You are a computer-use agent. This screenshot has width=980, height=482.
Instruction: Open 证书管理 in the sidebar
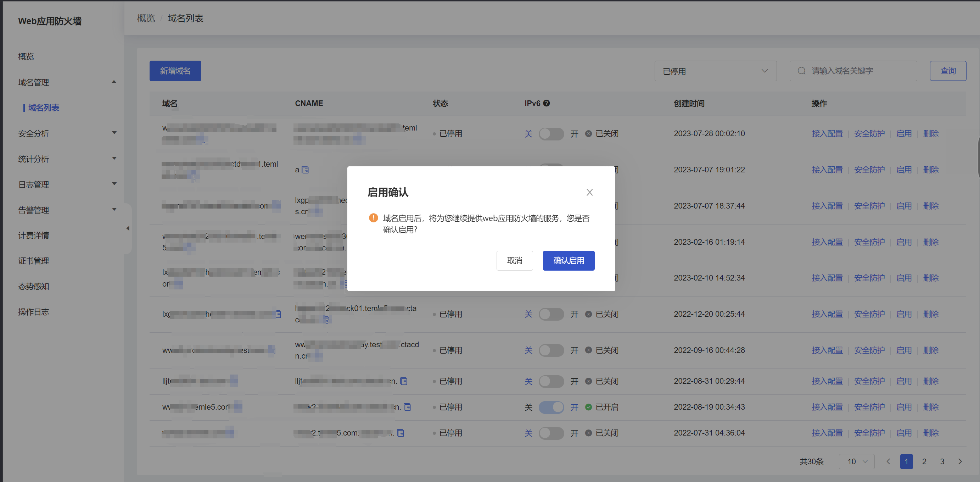[x=33, y=261]
